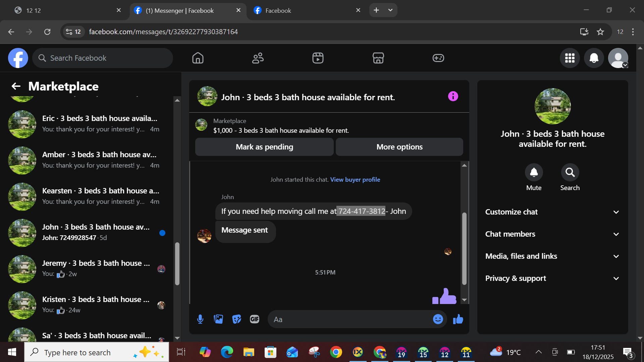The image size is (644, 362).
Task: Reload the Messenger page
Action: click(47, 32)
